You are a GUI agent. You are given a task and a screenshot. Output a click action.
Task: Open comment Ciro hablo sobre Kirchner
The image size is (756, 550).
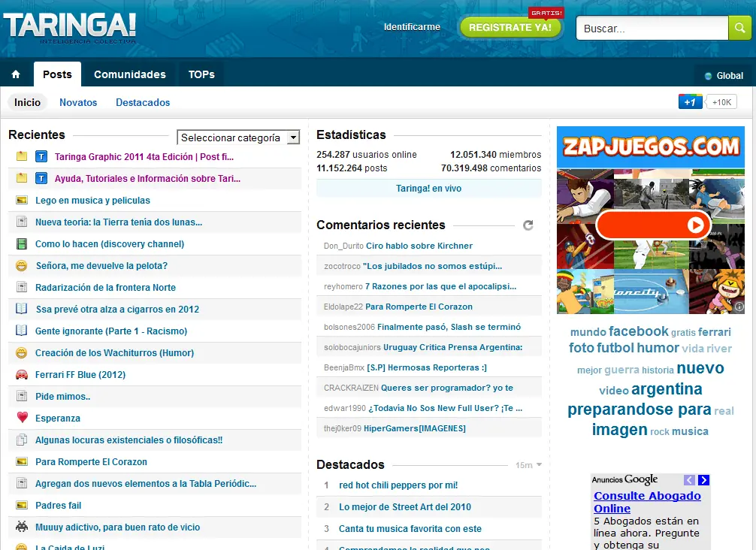coord(419,246)
